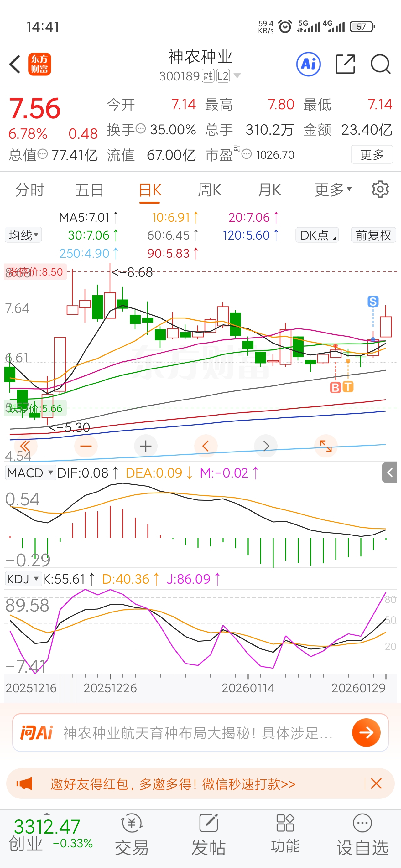Tap the battery 57 indicator

pyautogui.click(x=362, y=27)
